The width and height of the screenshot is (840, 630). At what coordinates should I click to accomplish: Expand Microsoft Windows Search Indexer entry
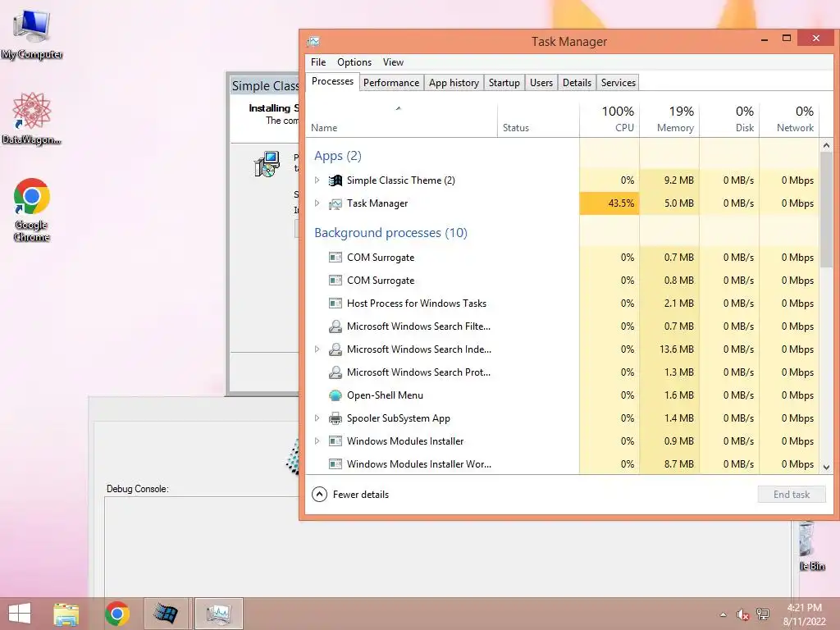point(317,349)
